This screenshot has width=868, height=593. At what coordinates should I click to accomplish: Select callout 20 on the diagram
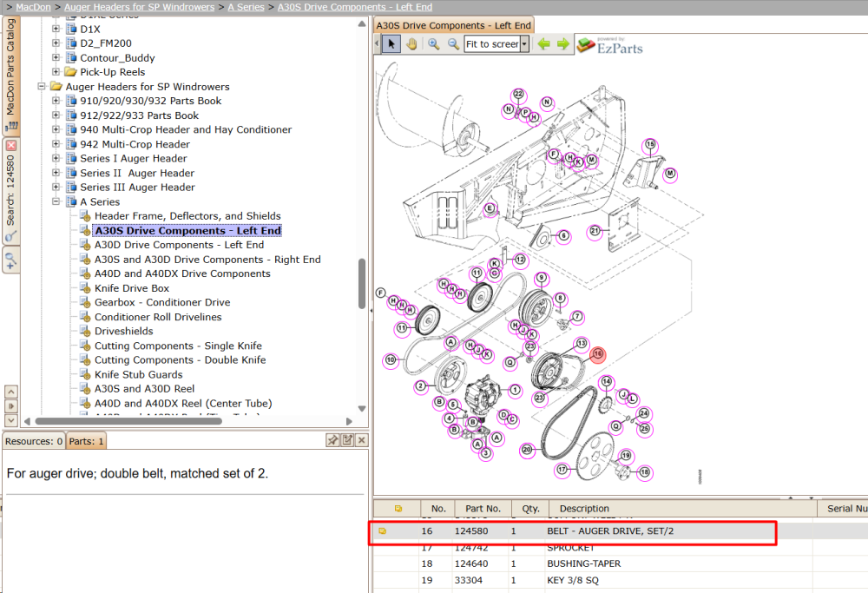(x=527, y=450)
